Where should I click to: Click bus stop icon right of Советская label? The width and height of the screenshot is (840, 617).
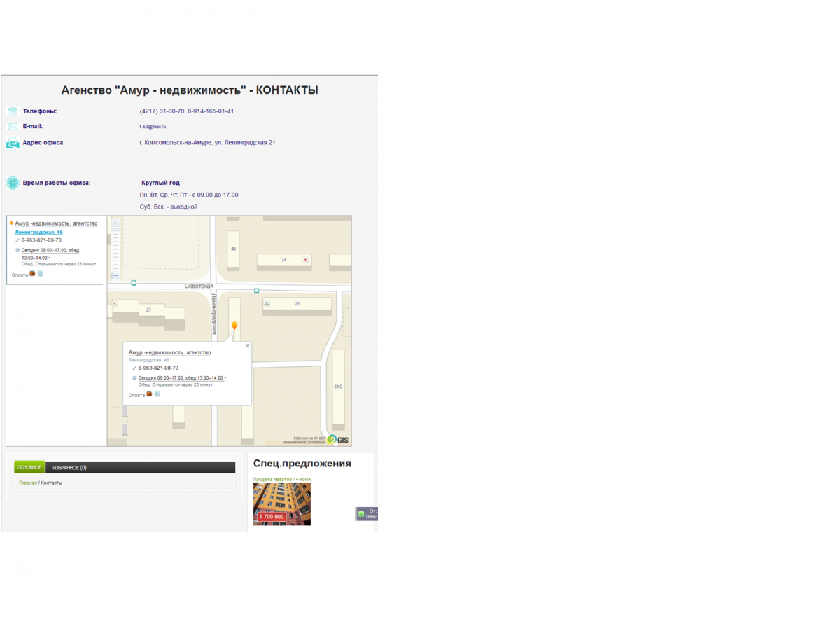(x=256, y=291)
